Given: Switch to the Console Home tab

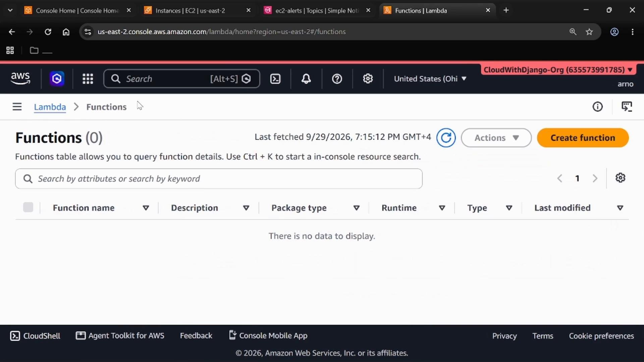Looking at the screenshot, I should pos(77,10).
